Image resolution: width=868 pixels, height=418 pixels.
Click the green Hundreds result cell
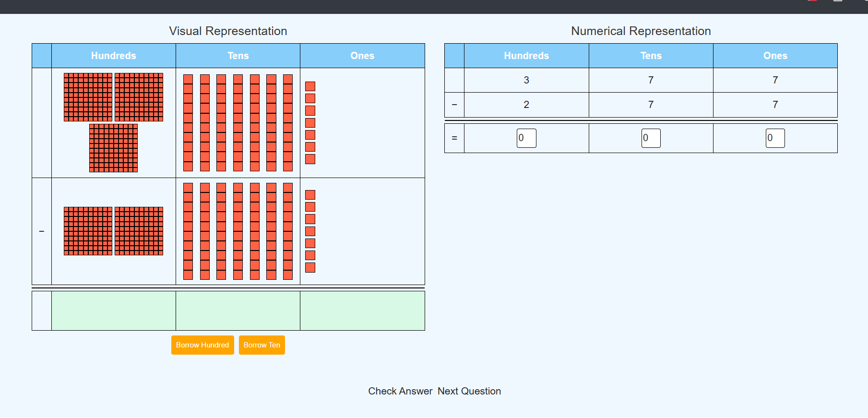pyautogui.click(x=114, y=311)
